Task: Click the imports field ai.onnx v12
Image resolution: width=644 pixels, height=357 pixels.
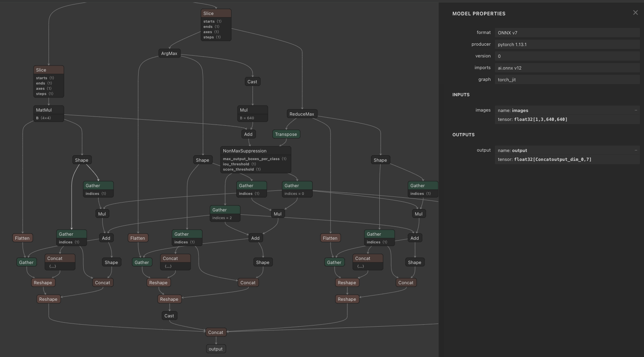Action: [567, 68]
